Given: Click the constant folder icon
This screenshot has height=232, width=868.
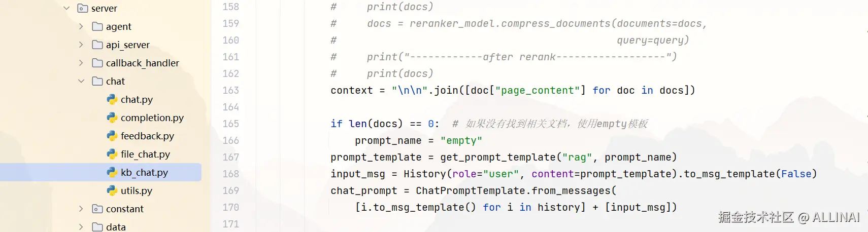Looking at the screenshot, I should click(x=97, y=209).
